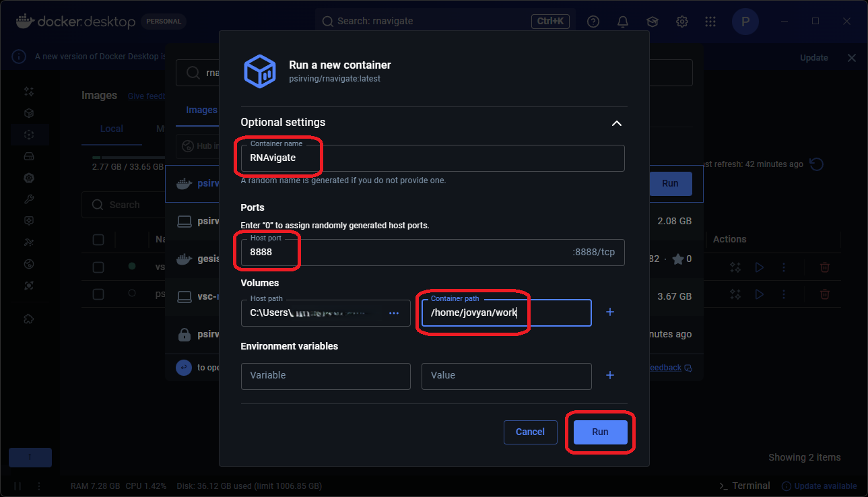868x497 pixels.
Task: Open the apps grid icon
Action: click(x=710, y=22)
